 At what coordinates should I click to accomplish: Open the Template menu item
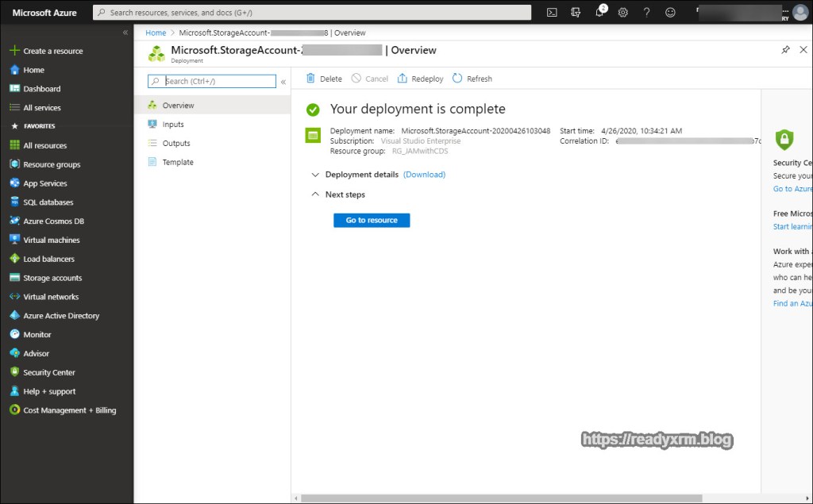[x=177, y=163]
